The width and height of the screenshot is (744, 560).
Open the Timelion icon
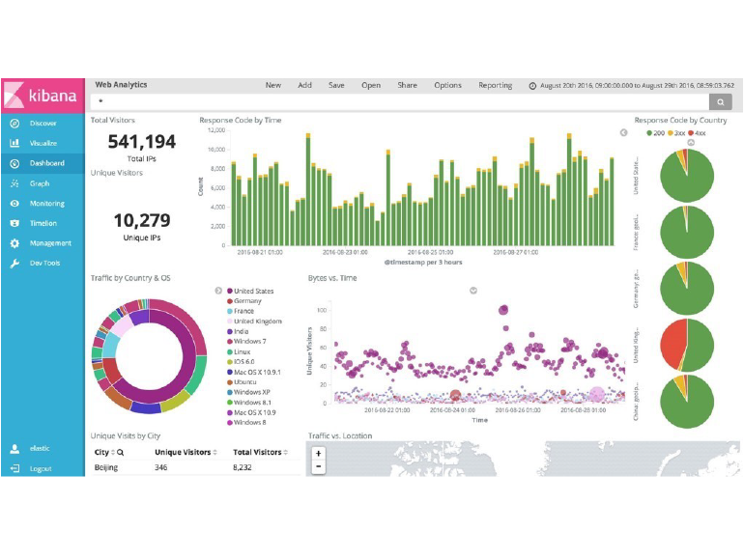pos(14,223)
